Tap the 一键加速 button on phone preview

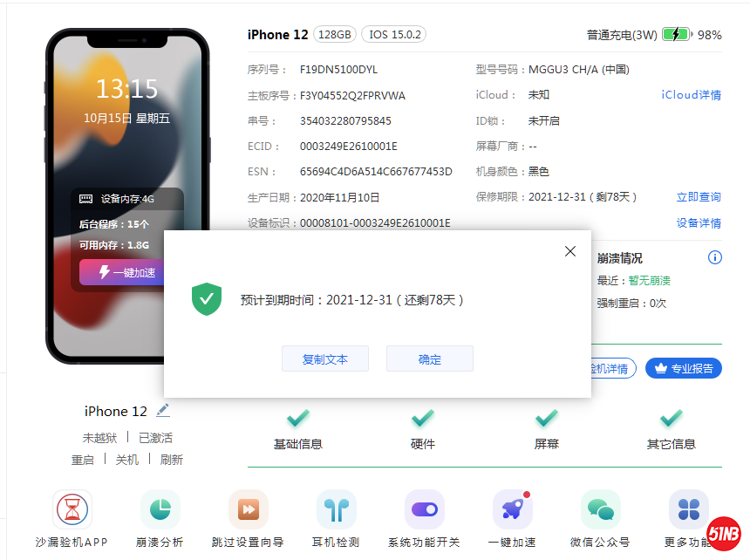click(122, 273)
